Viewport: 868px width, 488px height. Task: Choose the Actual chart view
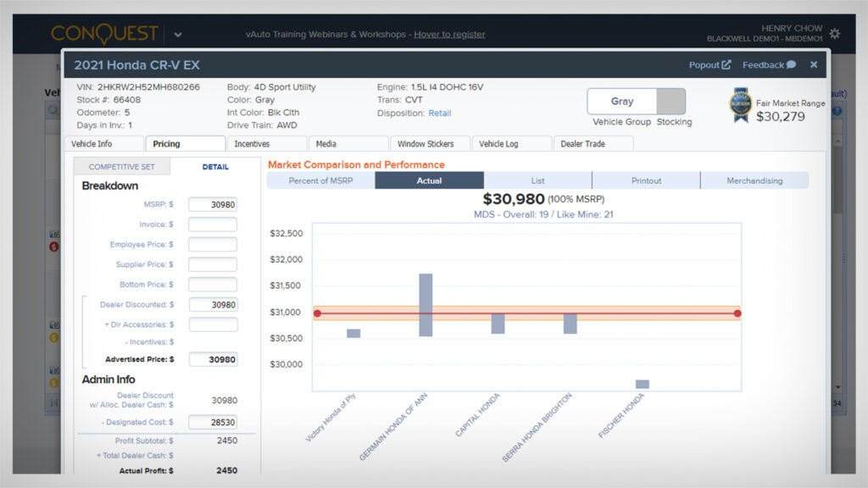(x=429, y=180)
